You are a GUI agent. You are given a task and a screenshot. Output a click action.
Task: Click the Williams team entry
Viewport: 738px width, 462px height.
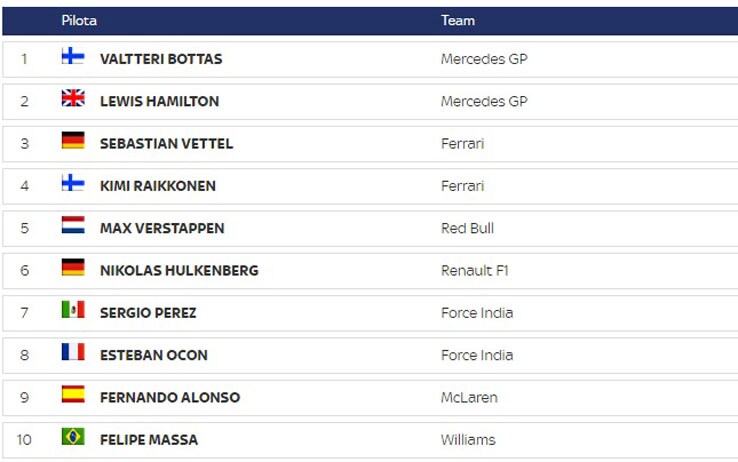[468, 440]
